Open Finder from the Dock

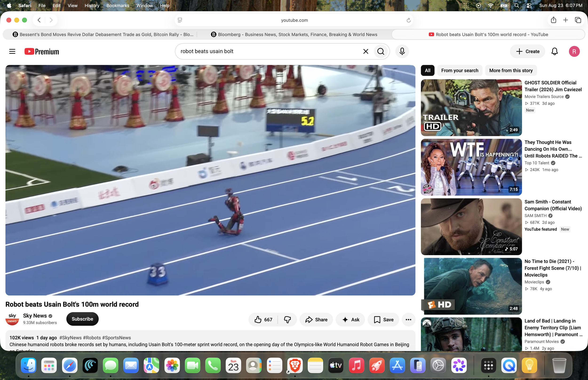pyautogui.click(x=29, y=365)
